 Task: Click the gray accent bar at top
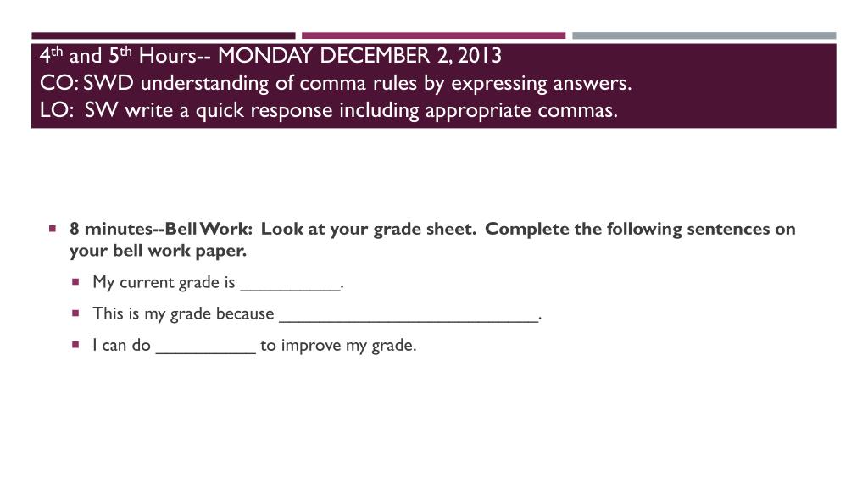pyautogui.click(x=704, y=36)
